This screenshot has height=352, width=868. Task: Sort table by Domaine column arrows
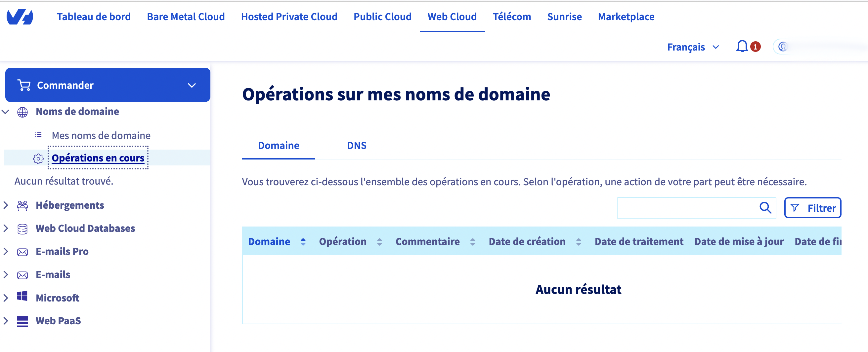(303, 242)
